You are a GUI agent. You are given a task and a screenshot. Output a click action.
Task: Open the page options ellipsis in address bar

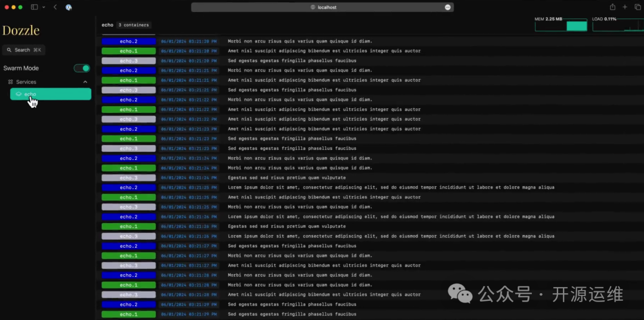[x=448, y=7]
